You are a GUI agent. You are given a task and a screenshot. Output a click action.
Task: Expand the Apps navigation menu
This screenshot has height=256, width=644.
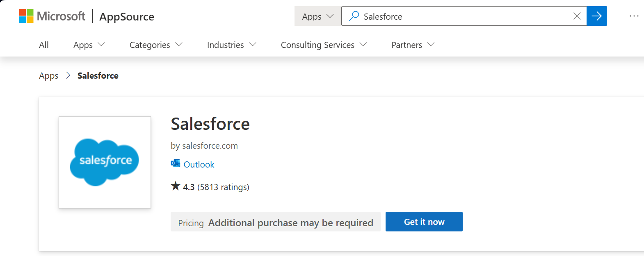tap(89, 45)
